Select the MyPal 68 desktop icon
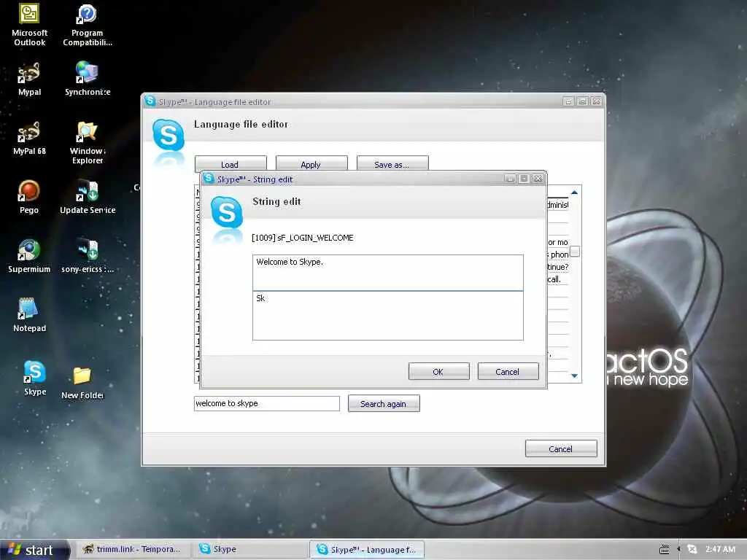The width and height of the screenshot is (747, 560). (29, 138)
